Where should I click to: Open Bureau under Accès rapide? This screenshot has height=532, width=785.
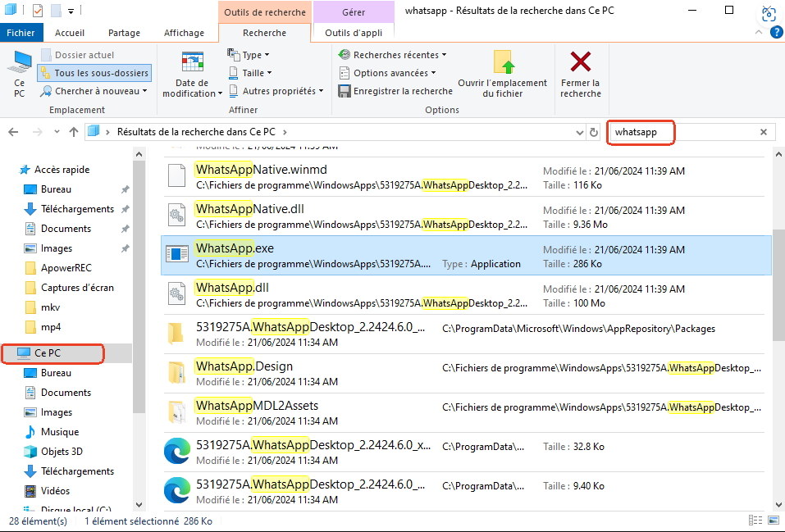point(48,189)
